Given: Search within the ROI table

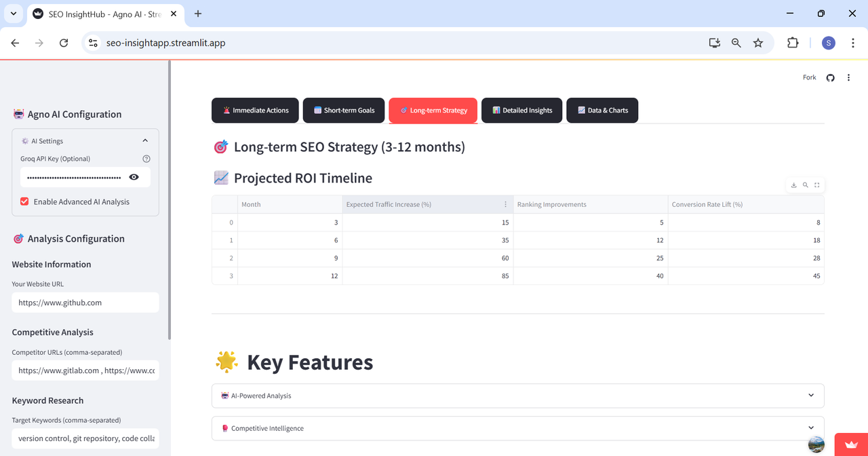Looking at the screenshot, I should point(806,185).
